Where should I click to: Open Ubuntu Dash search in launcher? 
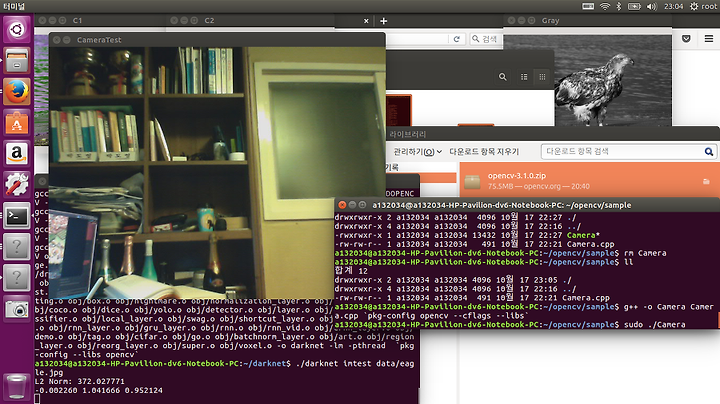tap(17, 29)
